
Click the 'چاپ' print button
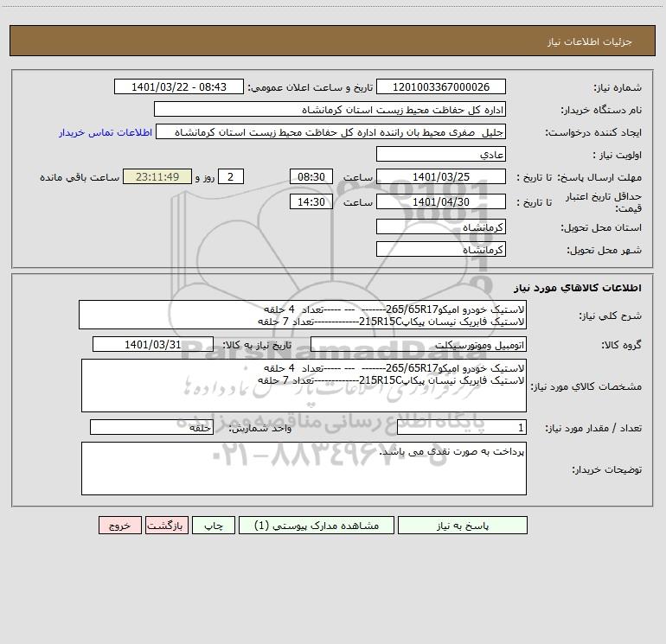click(x=214, y=525)
